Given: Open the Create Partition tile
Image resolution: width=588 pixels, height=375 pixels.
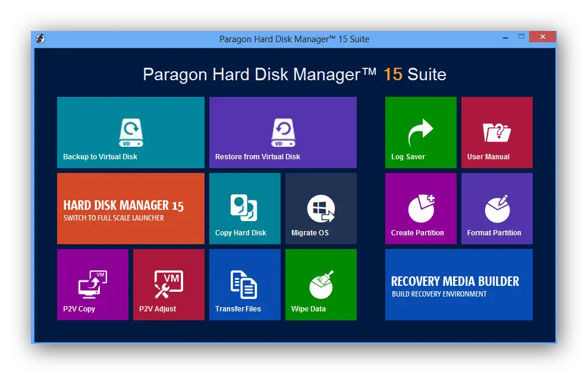Looking at the screenshot, I should click(x=421, y=209).
